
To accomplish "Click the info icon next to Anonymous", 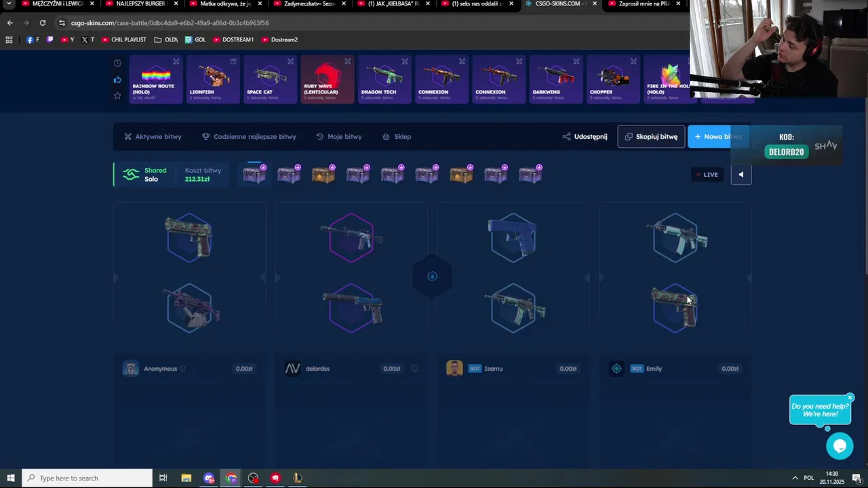I will pyautogui.click(x=182, y=369).
